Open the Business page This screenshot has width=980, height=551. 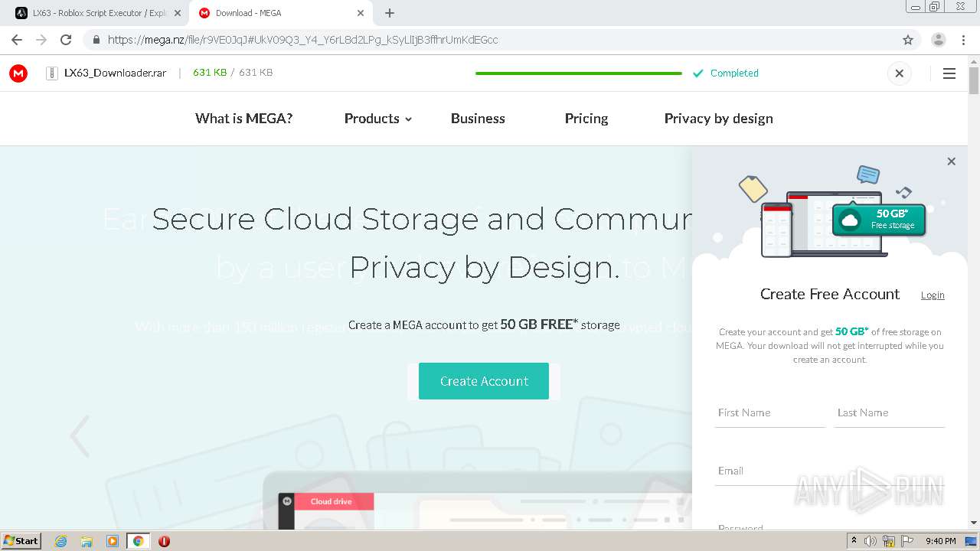pos(478,119)
